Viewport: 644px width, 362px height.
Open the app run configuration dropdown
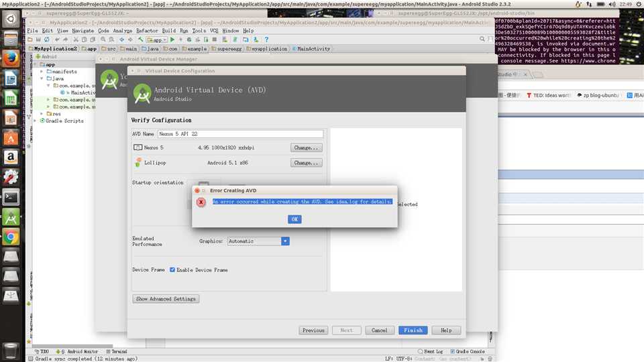pyautogui.click(x=156, y=40)
